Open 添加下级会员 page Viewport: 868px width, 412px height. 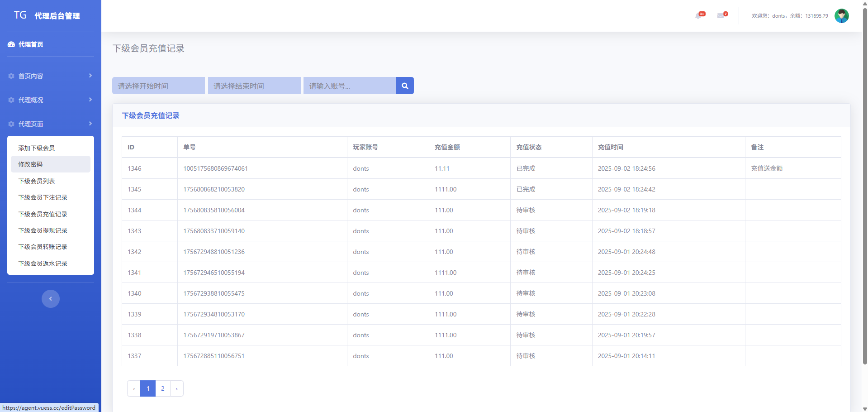pos(37,148)
